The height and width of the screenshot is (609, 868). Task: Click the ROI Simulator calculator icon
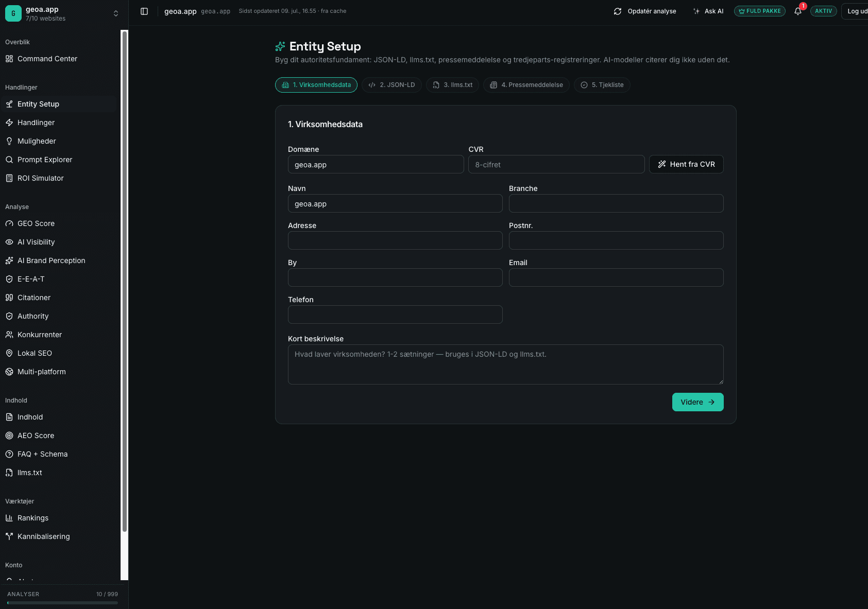9,178
